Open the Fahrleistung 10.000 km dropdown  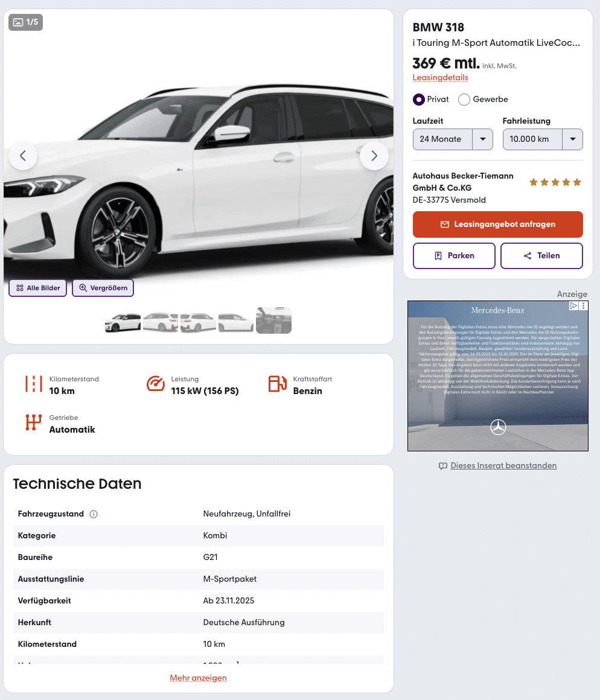[x=543, y=139]
